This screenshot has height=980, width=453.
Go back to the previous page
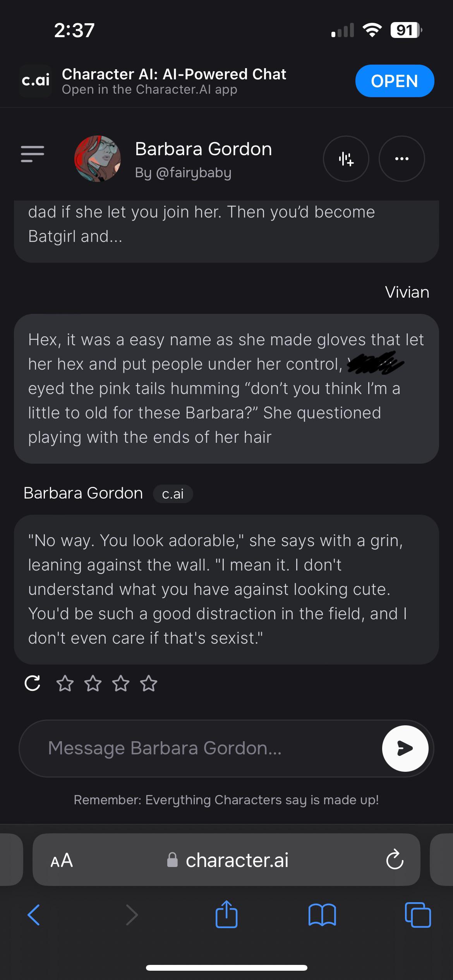pyautogui.click(x=34, y=915)
